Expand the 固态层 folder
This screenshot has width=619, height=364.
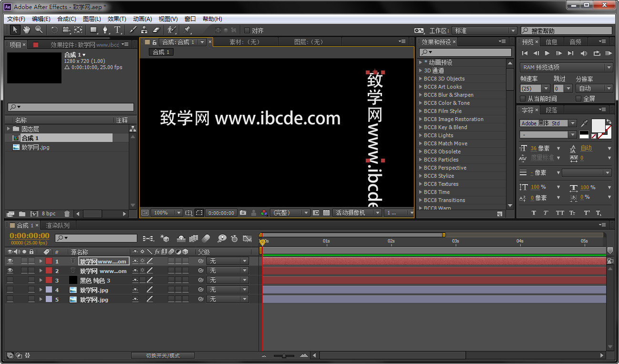[x=9, y=129]
